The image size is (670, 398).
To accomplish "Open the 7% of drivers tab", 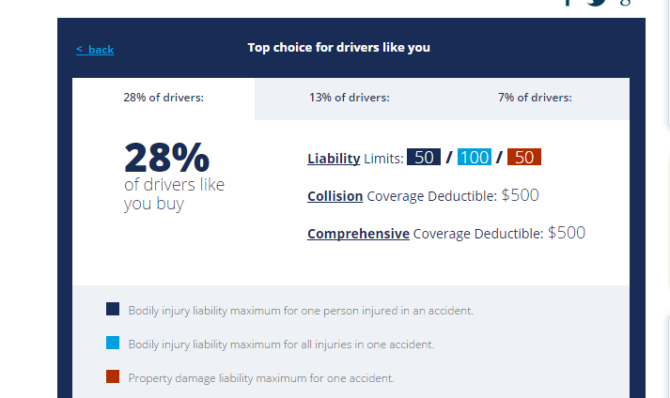I will click(x=535, y=98).
